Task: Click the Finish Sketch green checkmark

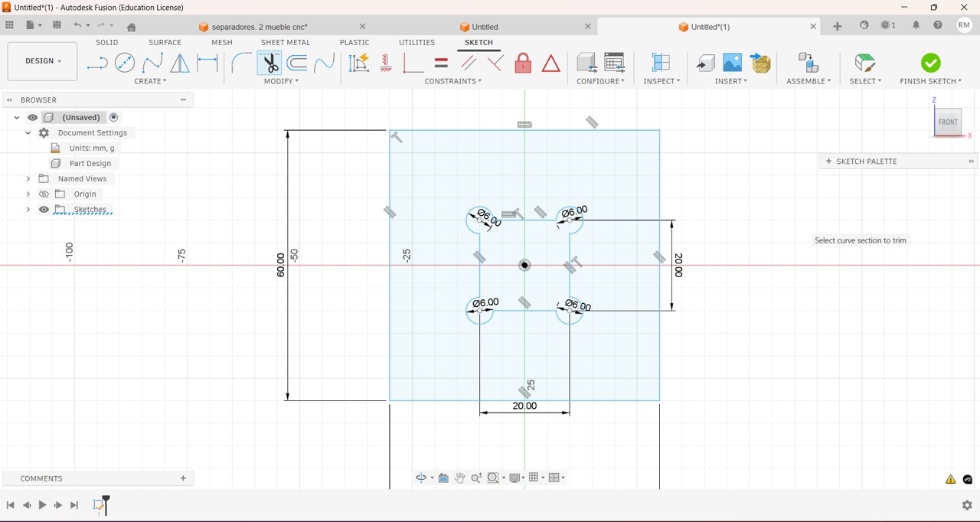Action: 931,63
